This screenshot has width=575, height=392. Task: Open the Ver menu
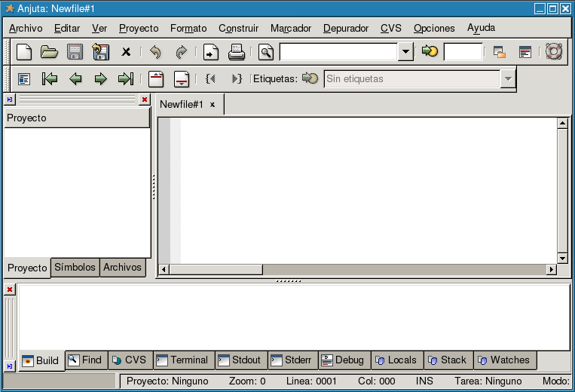(x=99, y=28)
